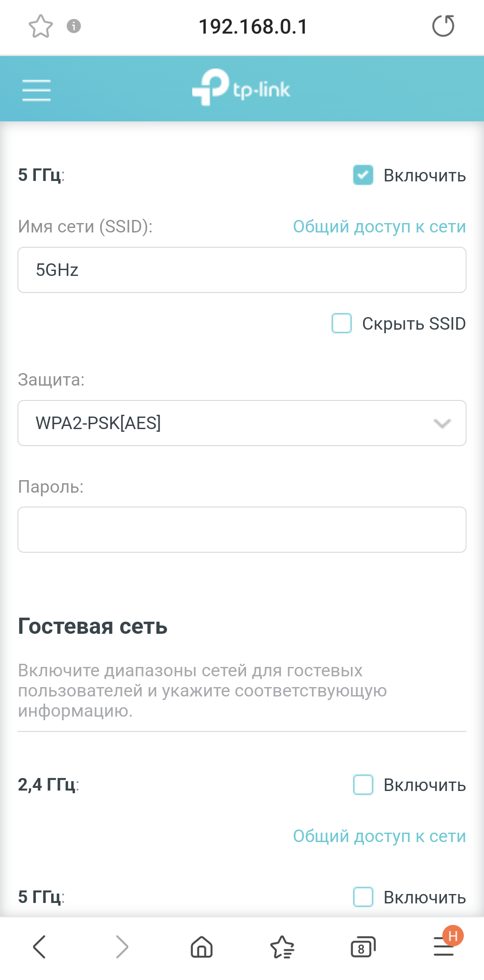
Task: Tap the 192.168.0.1 address bar
Action: tap(253, 26)
